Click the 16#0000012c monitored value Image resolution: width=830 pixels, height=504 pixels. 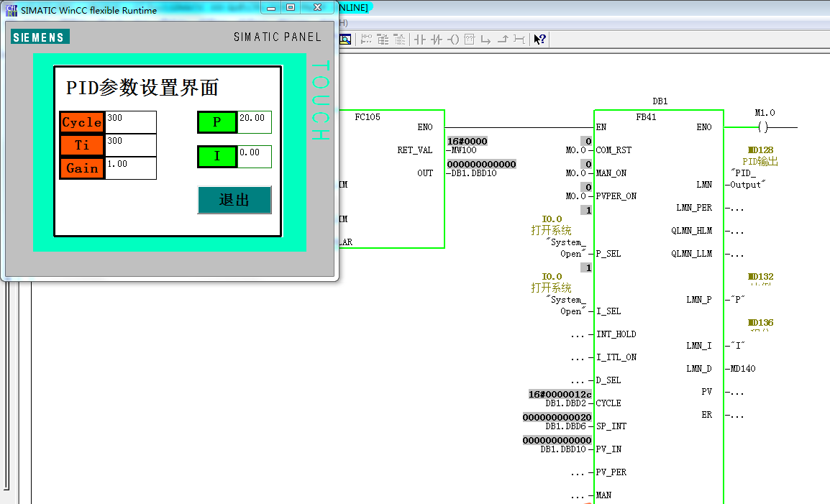(x=560, y=395)
